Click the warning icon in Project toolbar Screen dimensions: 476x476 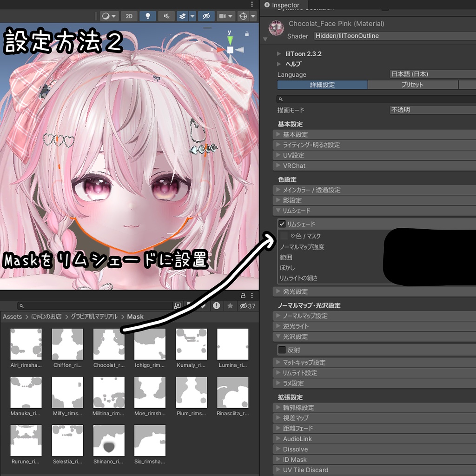(218, 306)
